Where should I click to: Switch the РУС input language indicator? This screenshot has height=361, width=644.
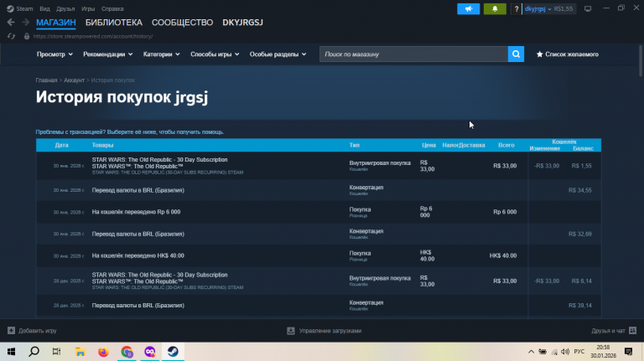(x=579, y=352)
